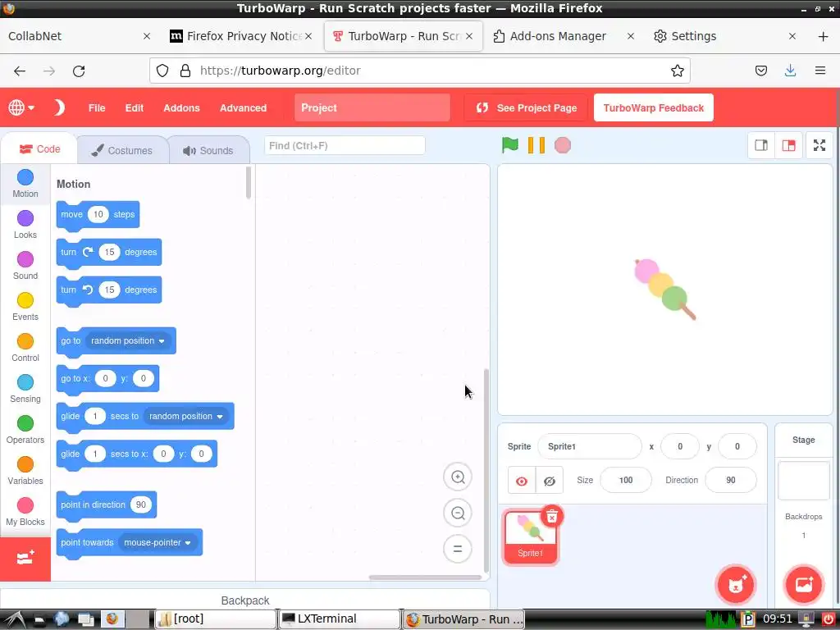Image resolution: width=840 pixels, height=630 pixels.
Task: Reload the page in Firefox
Action: coord(79,71)
